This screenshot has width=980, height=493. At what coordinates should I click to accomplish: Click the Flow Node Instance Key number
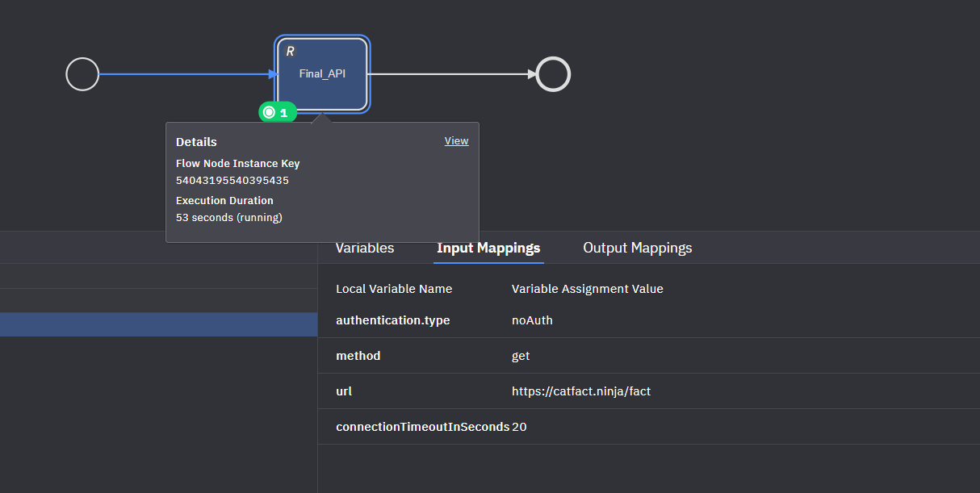pos(232,181)
